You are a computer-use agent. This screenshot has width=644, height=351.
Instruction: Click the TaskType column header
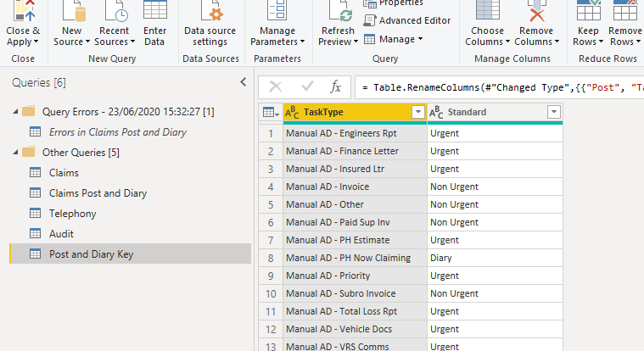click(356, 112)
